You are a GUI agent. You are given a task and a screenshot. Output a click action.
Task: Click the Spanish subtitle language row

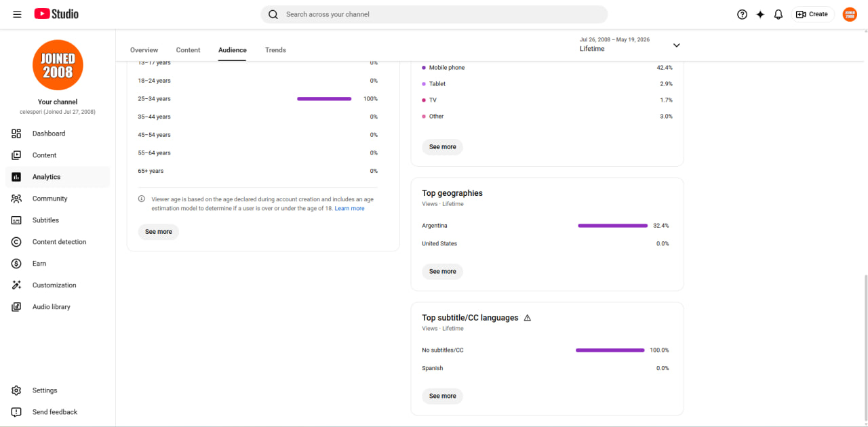click(x=546, y=369)
